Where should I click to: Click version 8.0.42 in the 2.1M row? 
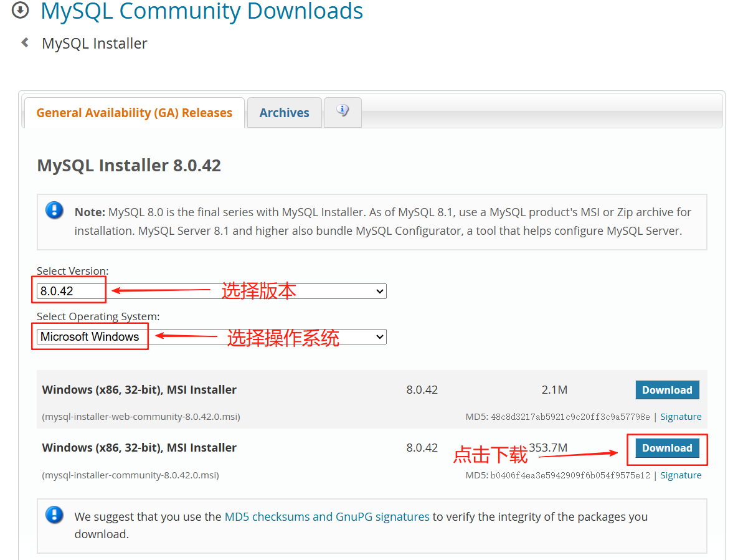[x=422, y=390]
